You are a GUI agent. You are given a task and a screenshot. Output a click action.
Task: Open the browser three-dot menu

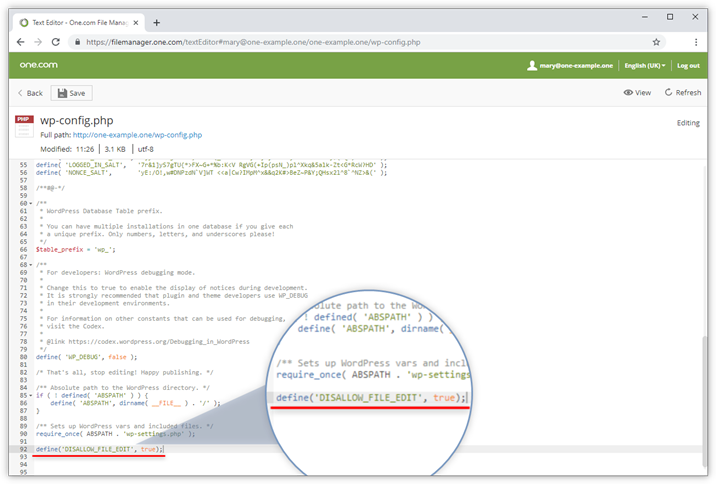tap(696, 42)
